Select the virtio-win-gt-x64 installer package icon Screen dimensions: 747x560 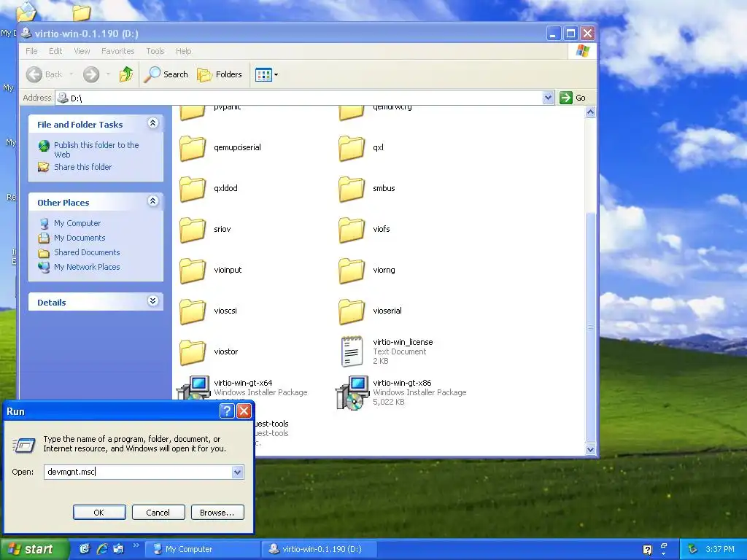coord(193,387)
